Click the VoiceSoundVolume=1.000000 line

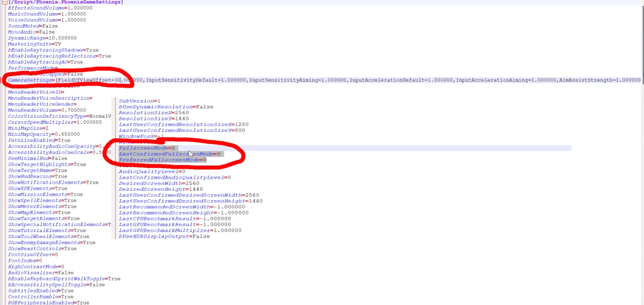coord(47,20)
